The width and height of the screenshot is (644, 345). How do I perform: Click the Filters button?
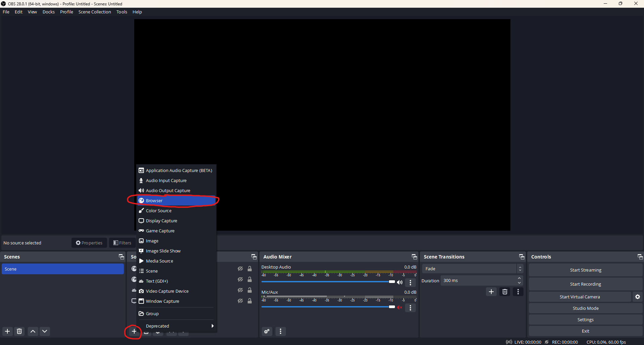click(122, 243)
